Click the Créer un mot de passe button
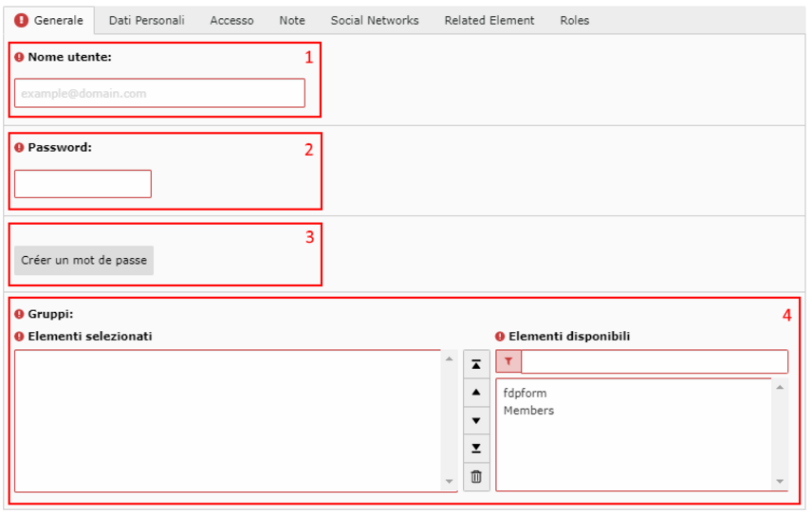 pos(83,260)
